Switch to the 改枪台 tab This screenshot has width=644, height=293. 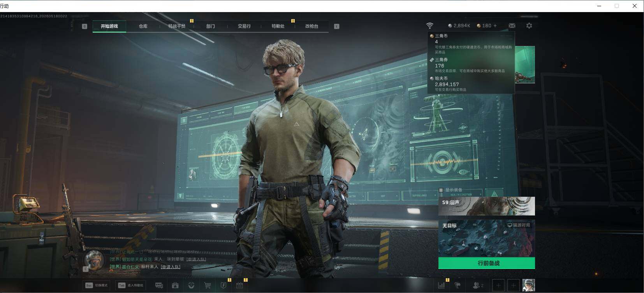311,26
